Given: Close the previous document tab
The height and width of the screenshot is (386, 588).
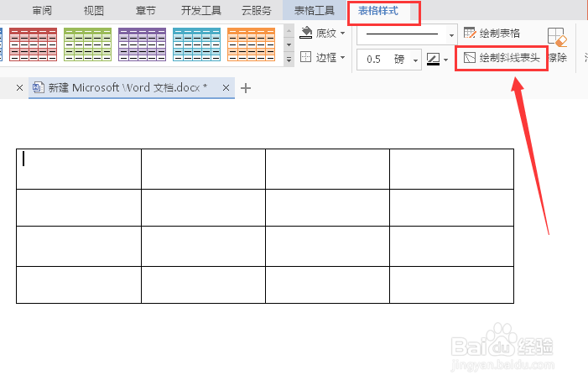Looking at the screenshot, I should (19, 88).
